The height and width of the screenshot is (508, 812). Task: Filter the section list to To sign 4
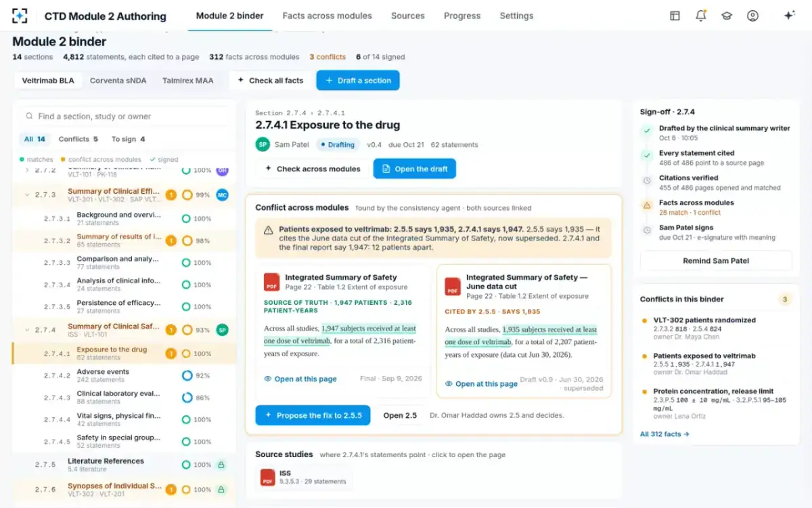(x=128, y=139)
